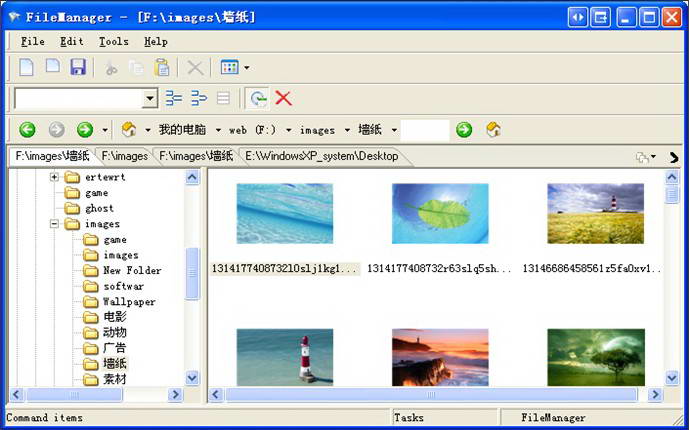Switch to the E:\WindowsXP_system\Desktop tab
Image resolution: width=689 pixels, height=430 pixels.
321,156
